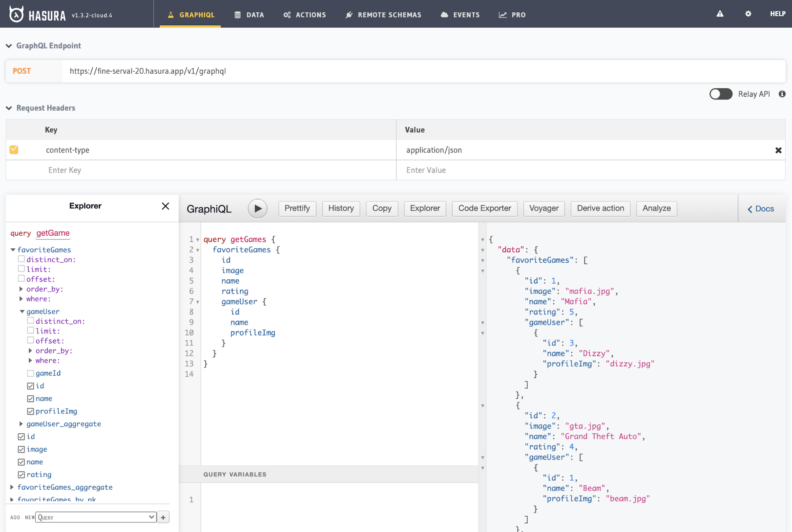Viewport: 792px width, 532px height.
Task: Expand favoriteGames where argument
Action: [21, 299]
